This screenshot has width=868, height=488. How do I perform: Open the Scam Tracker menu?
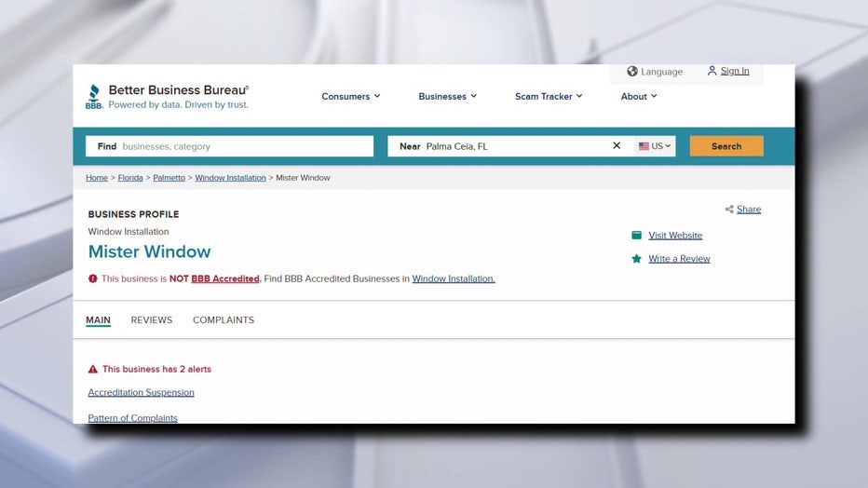click(x=549, y=97)
